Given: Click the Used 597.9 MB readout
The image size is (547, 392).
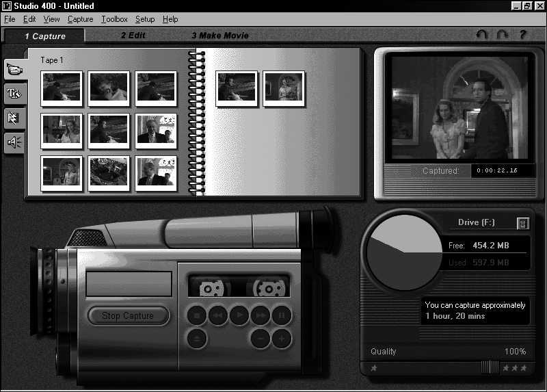Looking at the screenshot, I should tap(479, 263).
